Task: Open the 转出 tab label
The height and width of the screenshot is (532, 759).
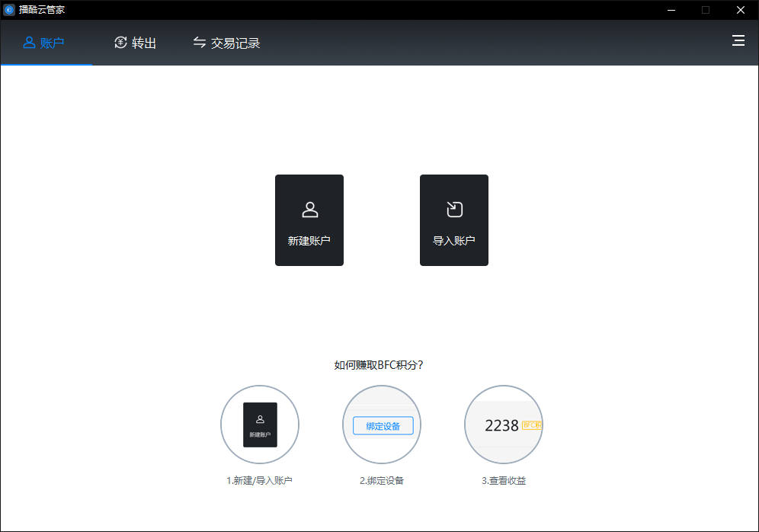Action: click(144, 43)
